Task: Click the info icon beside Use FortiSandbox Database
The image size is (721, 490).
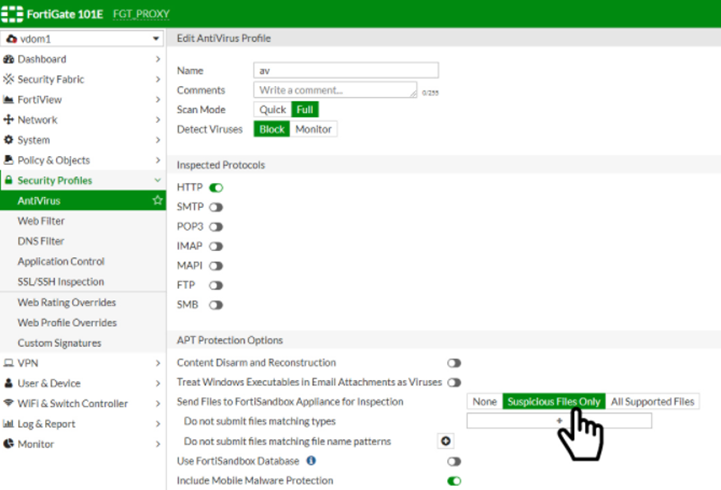Action: [x=310, y=461]
